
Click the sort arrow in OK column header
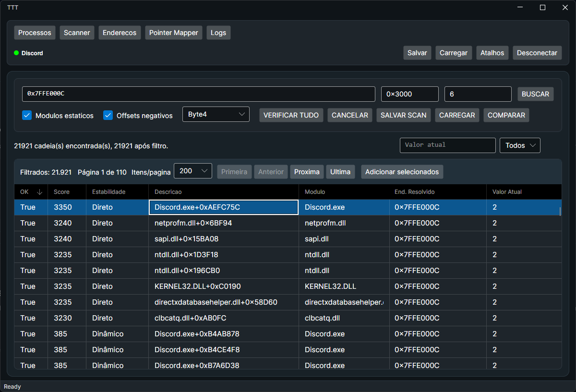coord(39,192)
